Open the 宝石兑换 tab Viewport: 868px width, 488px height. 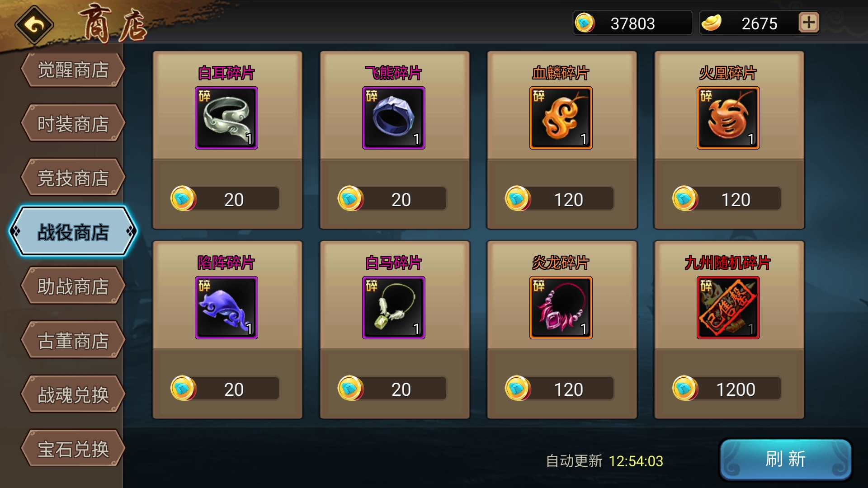click(73, 449)
